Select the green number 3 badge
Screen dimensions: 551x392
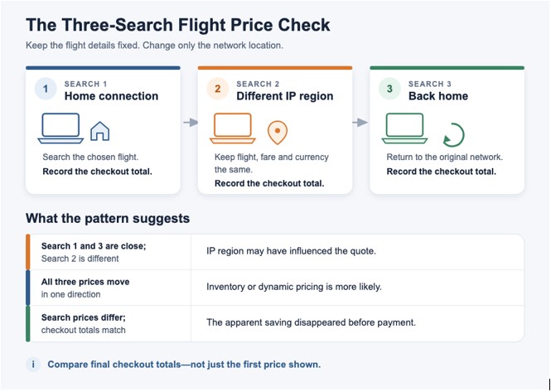pyautogui.click(x=389, y=89)
